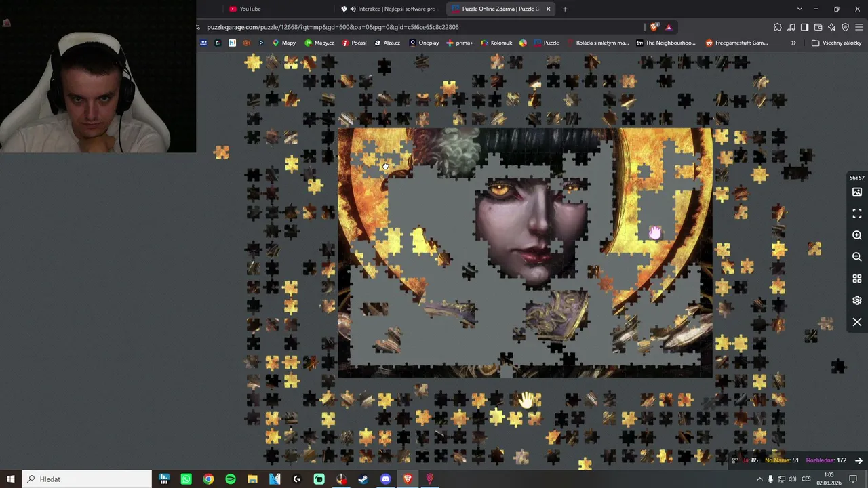
Task: Open Discord from the taskbar
Action: tap(386, 479)
